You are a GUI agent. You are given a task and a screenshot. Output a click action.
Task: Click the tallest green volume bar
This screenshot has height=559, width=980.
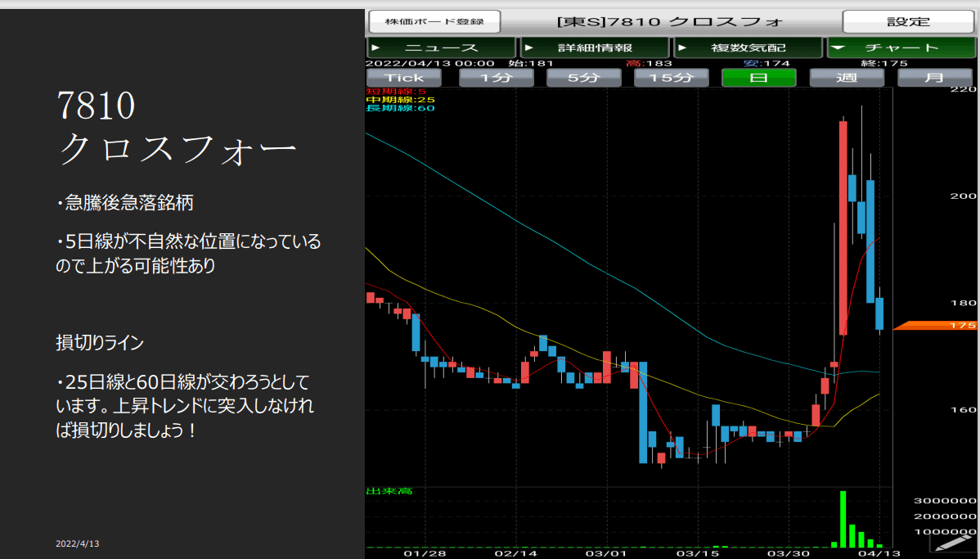(843, 519)
